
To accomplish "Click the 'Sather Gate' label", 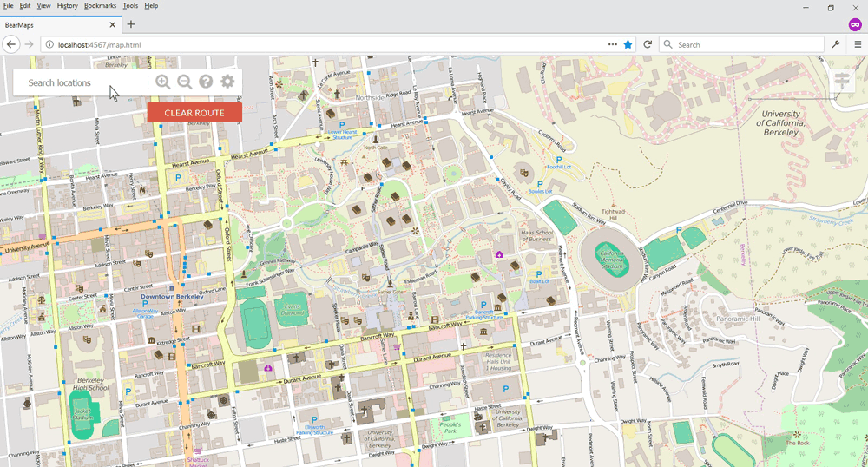I will (x=391, y=292).
